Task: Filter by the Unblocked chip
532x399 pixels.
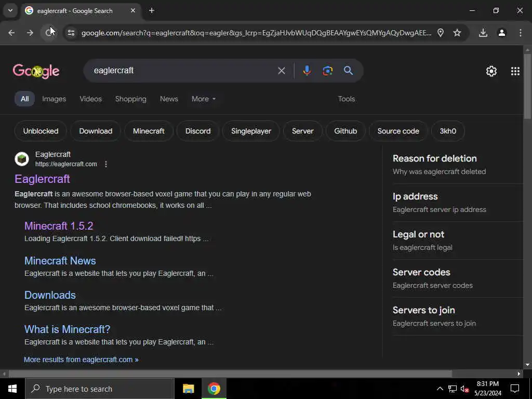Action: tap(41, 131)
